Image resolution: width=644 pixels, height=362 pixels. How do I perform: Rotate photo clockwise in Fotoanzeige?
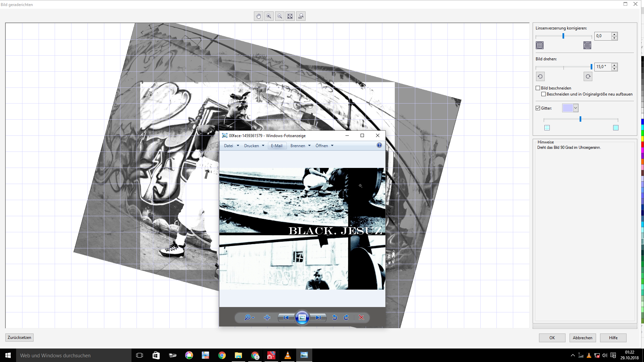click(346, 317)
